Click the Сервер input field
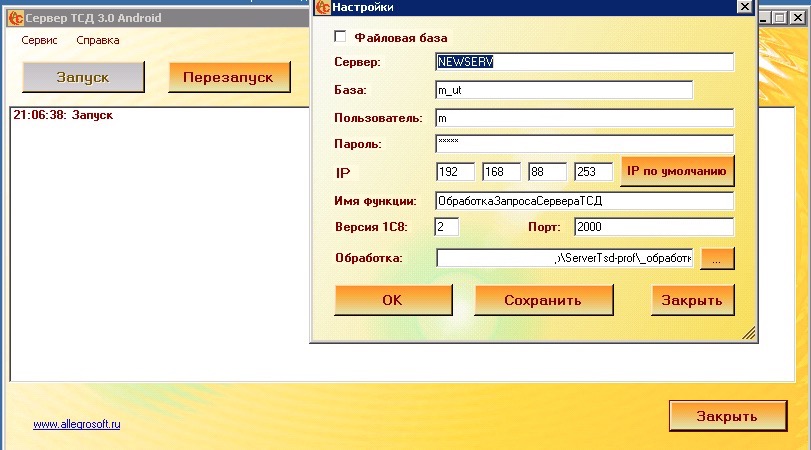The image size is (811, 450). [x=584, y=62]
